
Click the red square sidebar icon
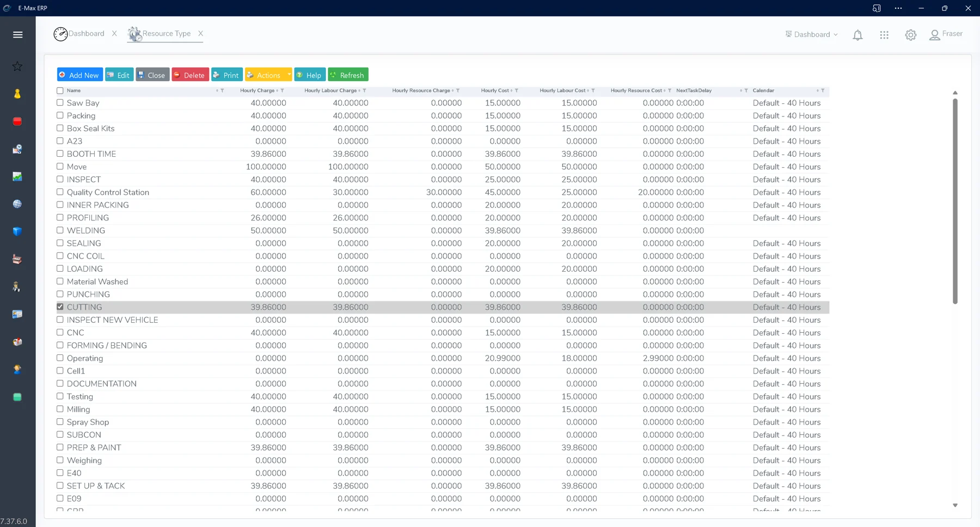click(x=17, y=121)
